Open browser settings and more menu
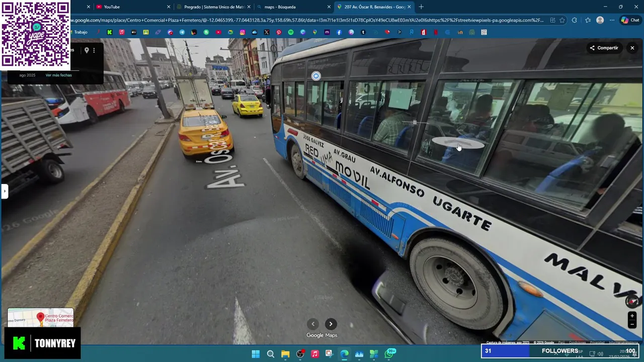This screenshot has width=644, height=362. [612, 20]
